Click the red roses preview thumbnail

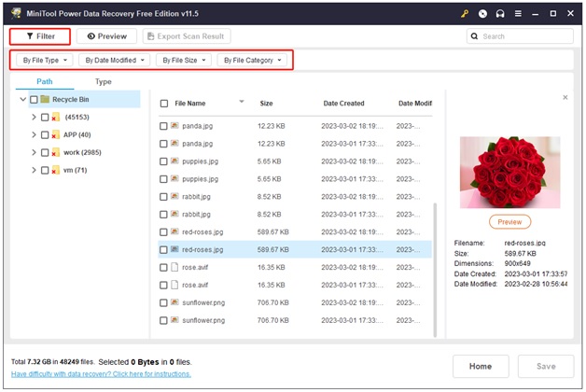[509, 172]
